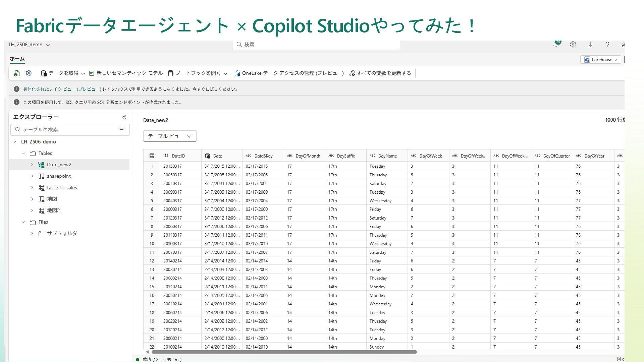Open the データを取得 dropdown
The height and width of the screenshot is (362, 644).
pos(63,73)
